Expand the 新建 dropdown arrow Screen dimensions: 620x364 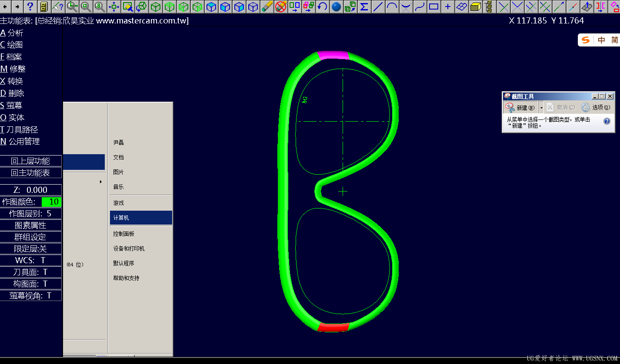click(541, 107)
